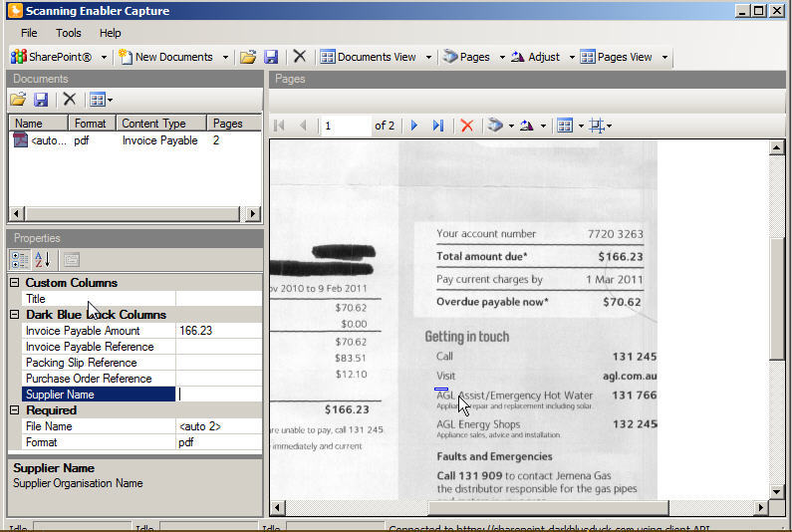This screenshot has width=792, height=532.
Task: Expand the Adjust dropdown arrow in main toolbar
Action: click(x=572, y=57)
